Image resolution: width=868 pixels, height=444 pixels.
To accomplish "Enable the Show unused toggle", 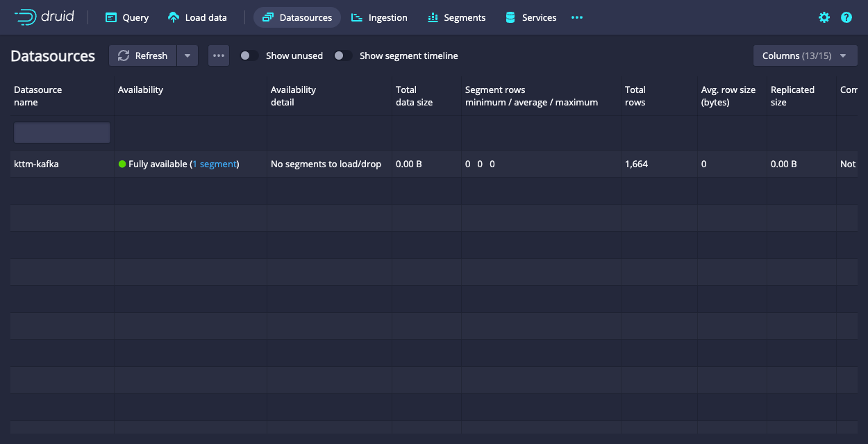I will (x=248, y=55).
